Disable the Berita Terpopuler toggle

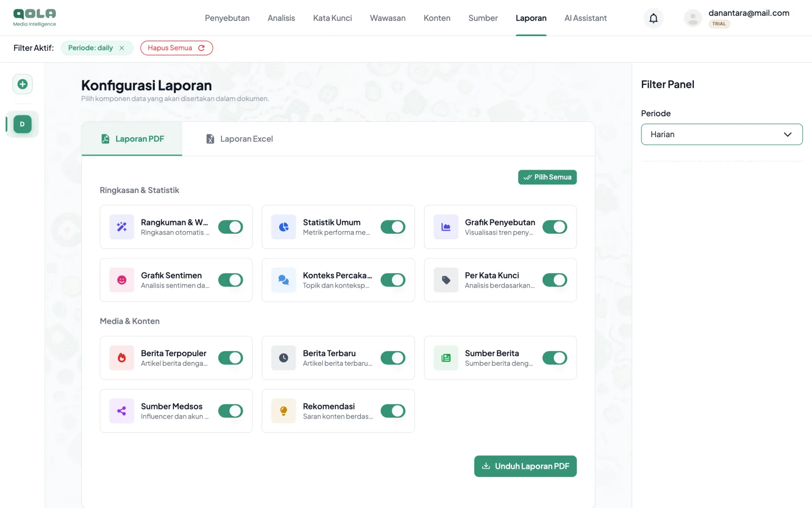click(231, 358)
